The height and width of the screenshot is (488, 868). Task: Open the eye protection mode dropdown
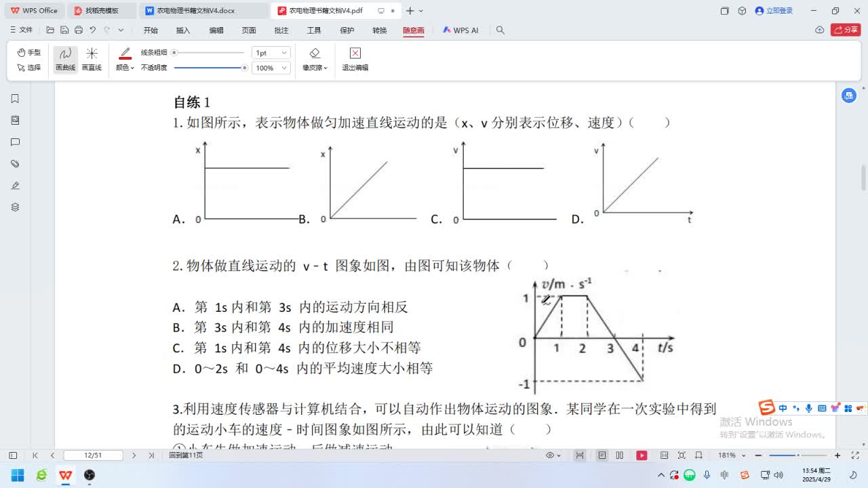point(553,455)
